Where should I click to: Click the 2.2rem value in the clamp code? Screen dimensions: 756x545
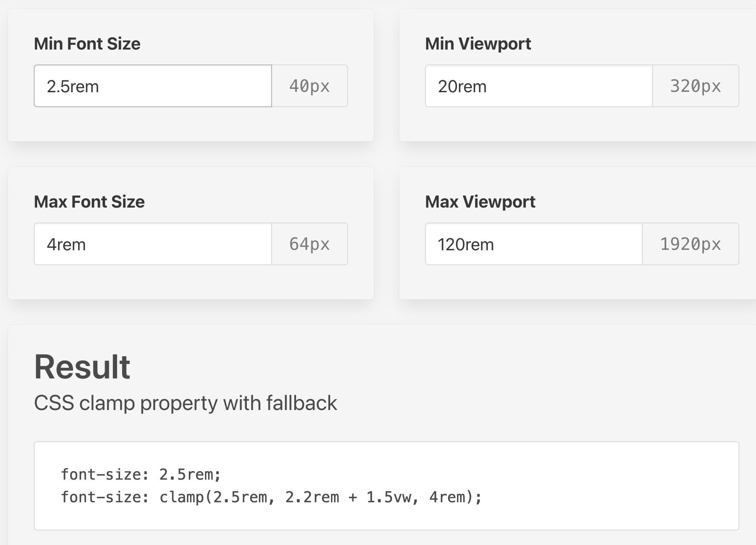pos(312,497)
